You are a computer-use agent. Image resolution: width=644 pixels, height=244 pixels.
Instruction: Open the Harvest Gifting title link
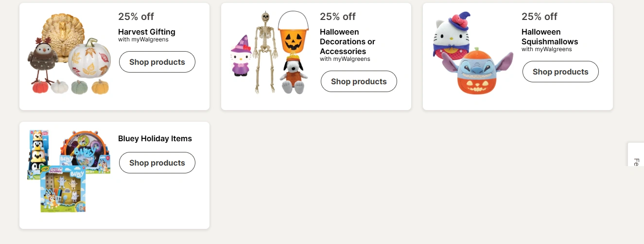coord(146,32)
